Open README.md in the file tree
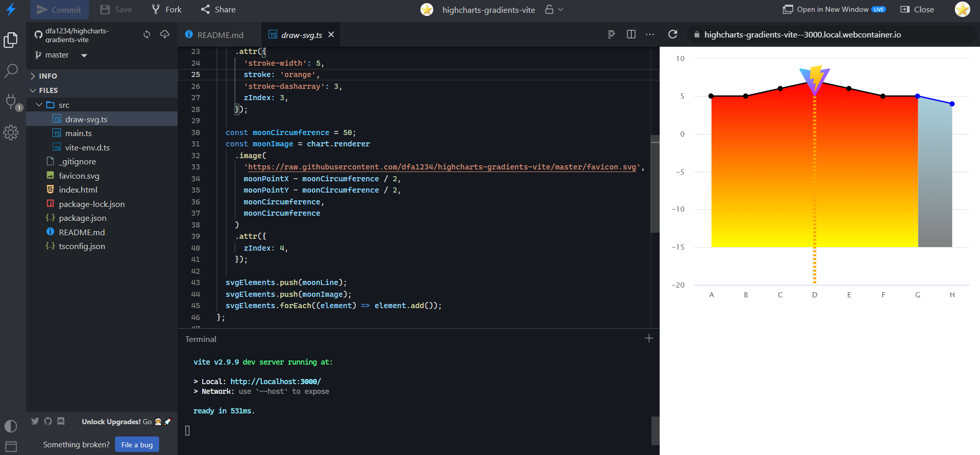 pos(102,232)
